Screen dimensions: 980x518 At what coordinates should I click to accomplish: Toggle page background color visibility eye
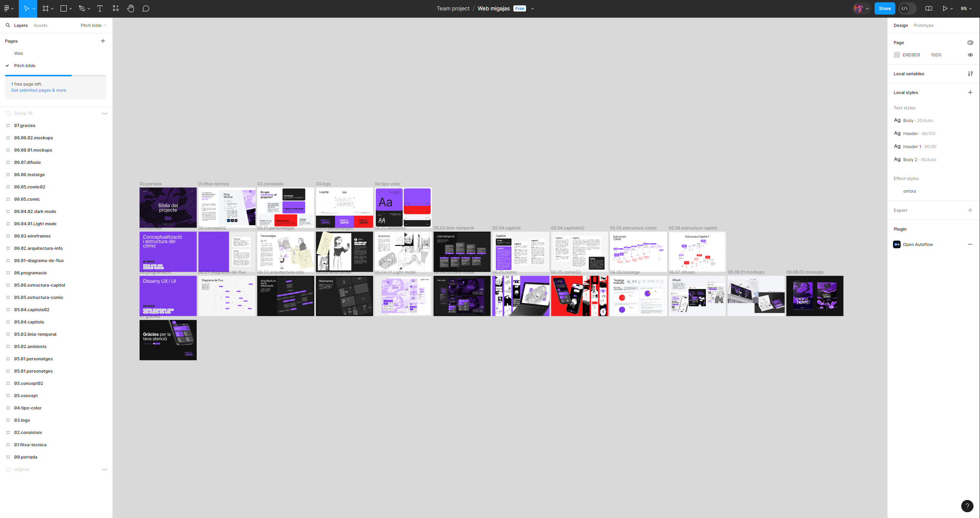pyautogui.click(x=970, y=55)
